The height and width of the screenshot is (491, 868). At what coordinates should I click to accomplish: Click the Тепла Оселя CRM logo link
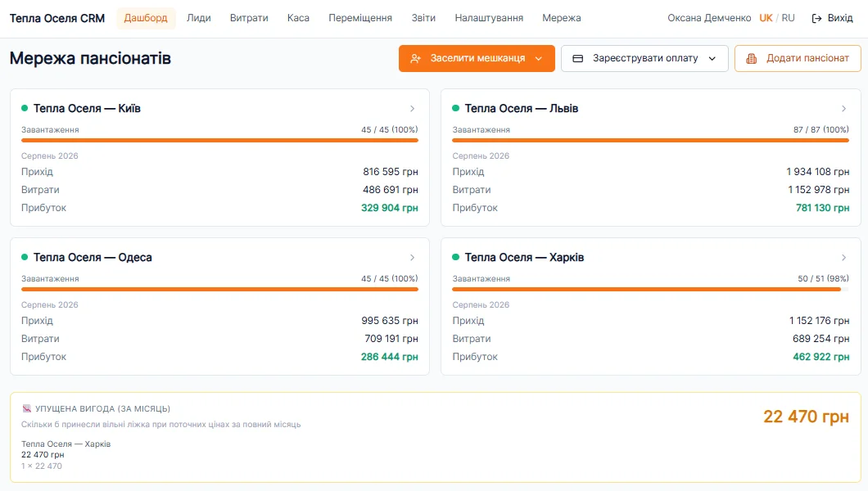click(57, 18)
